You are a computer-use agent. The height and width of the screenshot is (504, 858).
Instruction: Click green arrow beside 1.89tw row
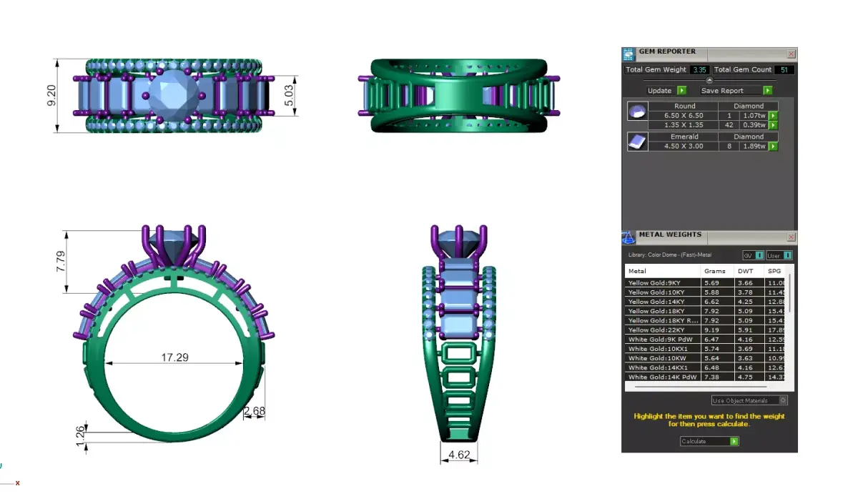click(773, 146)
